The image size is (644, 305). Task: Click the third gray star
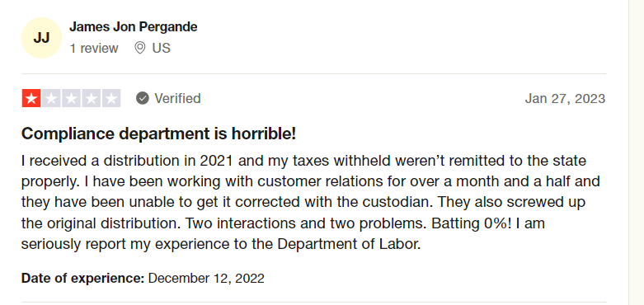click(x=71, y=99)
